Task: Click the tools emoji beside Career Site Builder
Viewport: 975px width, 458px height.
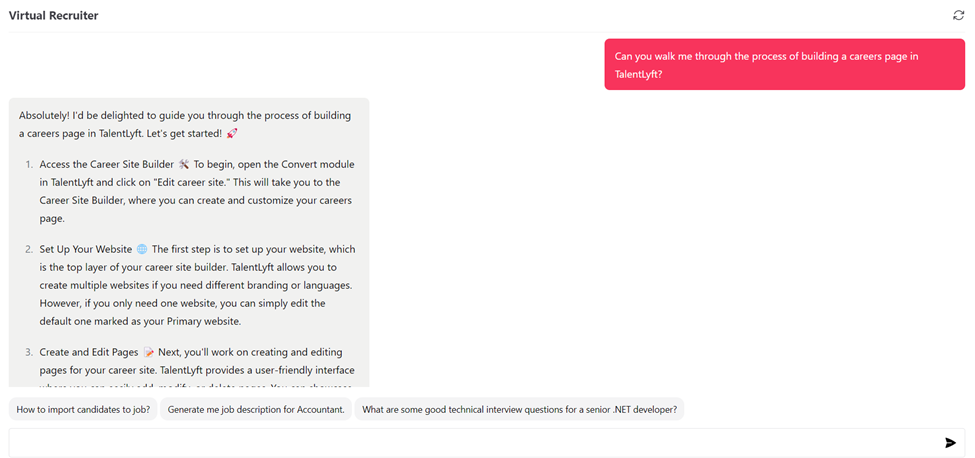Action: click(184, 164)
